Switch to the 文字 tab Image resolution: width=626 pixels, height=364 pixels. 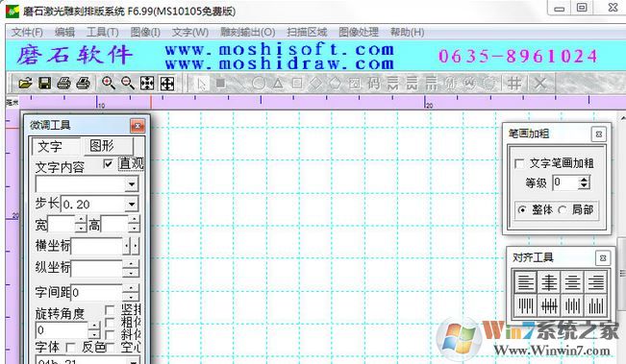pyautogui.click(x=57, y=146)
